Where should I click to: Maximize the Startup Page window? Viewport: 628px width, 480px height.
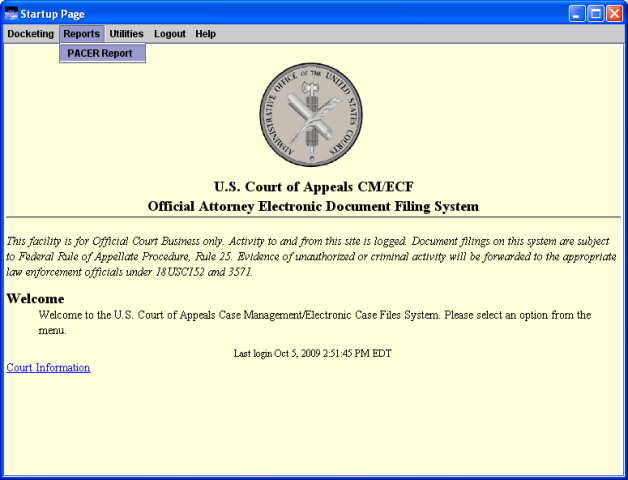point(595,14)
